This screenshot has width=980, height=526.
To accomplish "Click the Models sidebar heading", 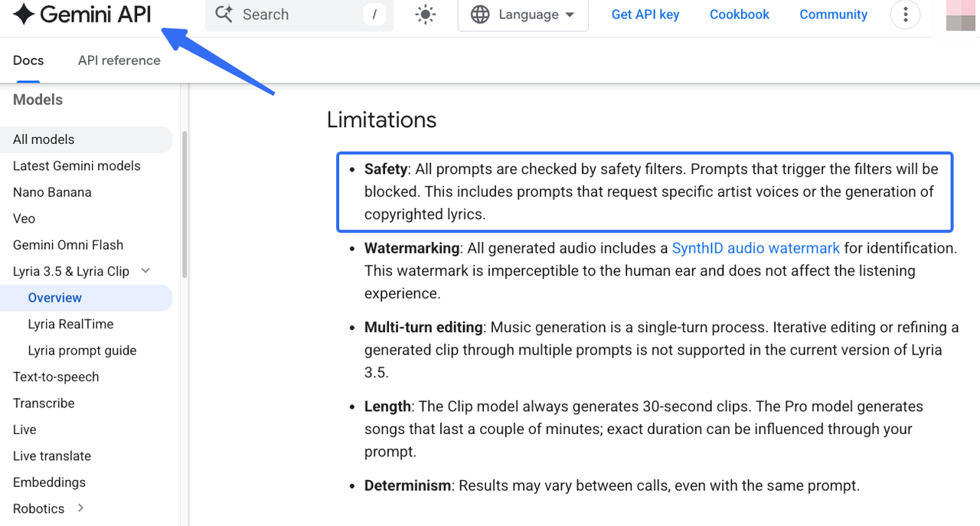I will (38, 100).
